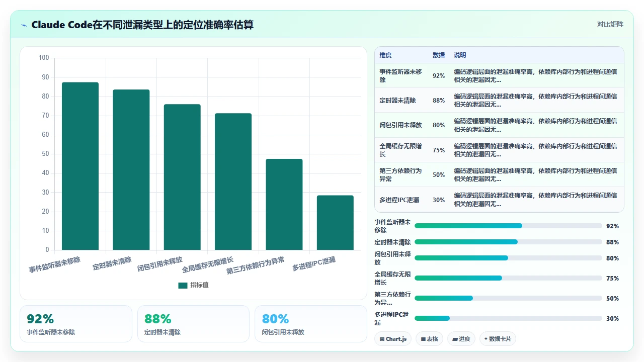Click the 对比矩阵 label in the header

click(610, 25)
